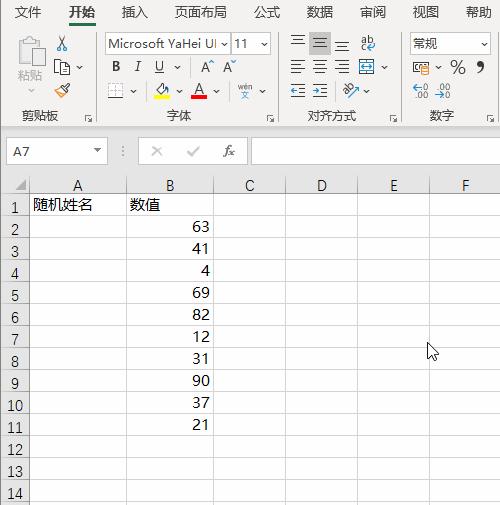Switch to the 数据 tab
This screenshot has height=505, width=500.
(x=320, y=12)
